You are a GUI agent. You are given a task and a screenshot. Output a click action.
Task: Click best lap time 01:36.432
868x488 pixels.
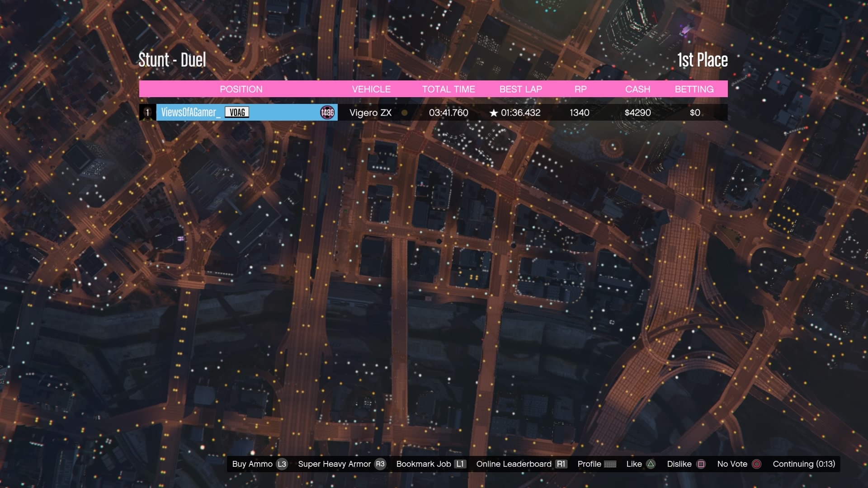[x=521, y=113]
